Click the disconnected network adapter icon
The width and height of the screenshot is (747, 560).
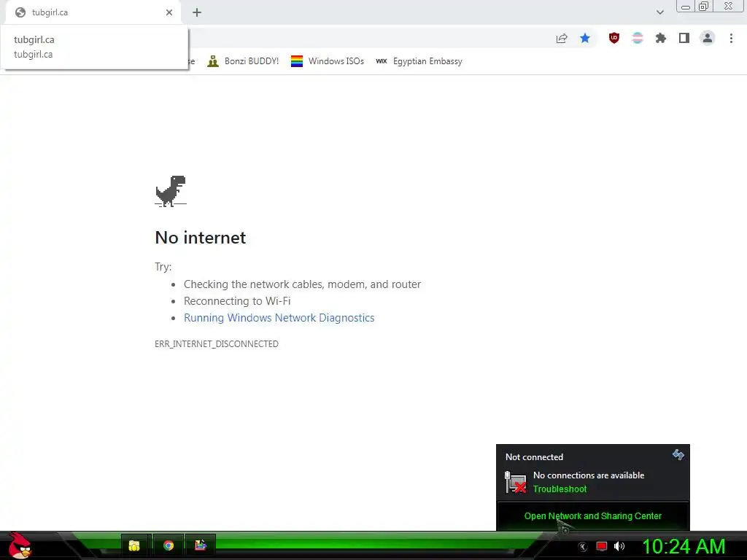(x=515, y=482)
